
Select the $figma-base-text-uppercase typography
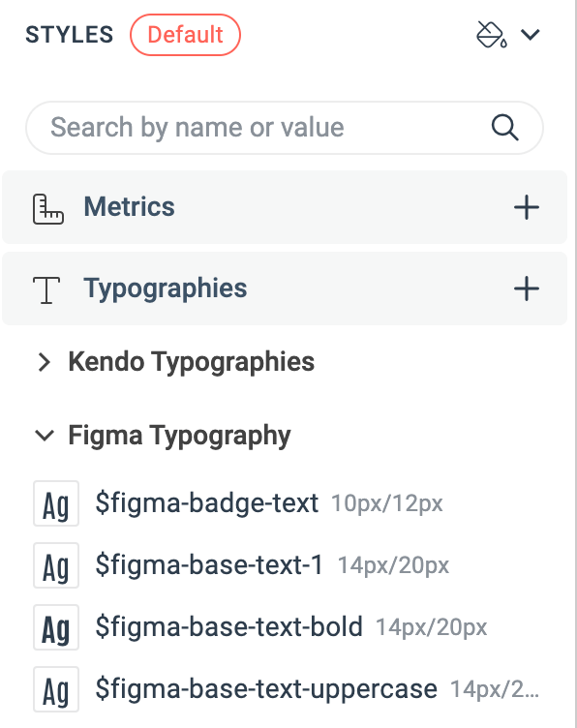[x=266, y=689]
